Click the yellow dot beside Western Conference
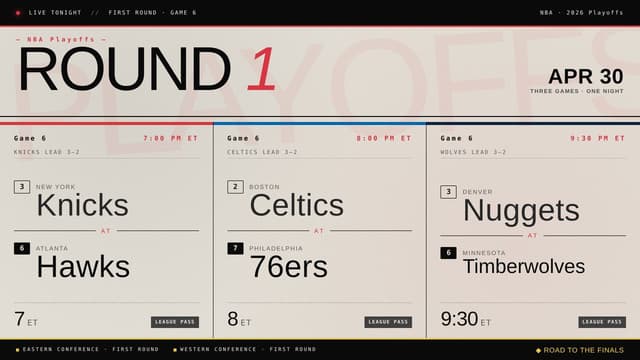640x360 pixels. (x=175, y=350)
